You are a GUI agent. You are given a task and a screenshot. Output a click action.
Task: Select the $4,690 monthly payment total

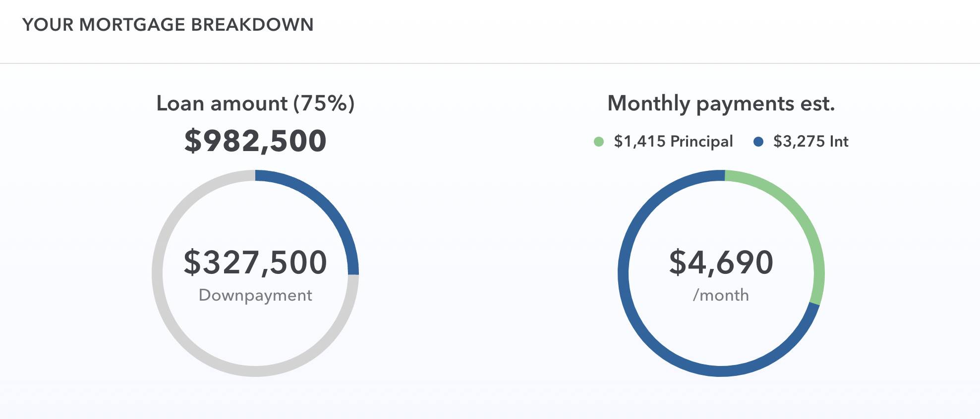pyautogui.click(x=721, y=262)
